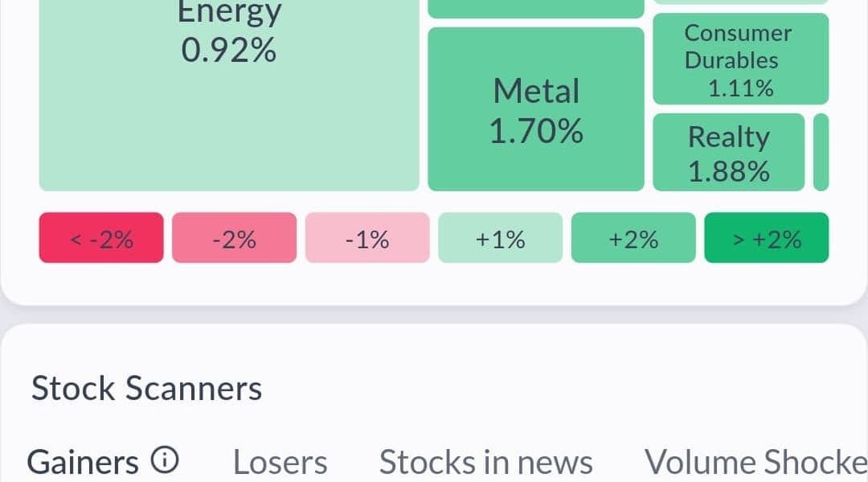The width and height of the screenshot is (868, 482).
Task: Open the Stocks in news tab
Action: [x=485, y=463]
